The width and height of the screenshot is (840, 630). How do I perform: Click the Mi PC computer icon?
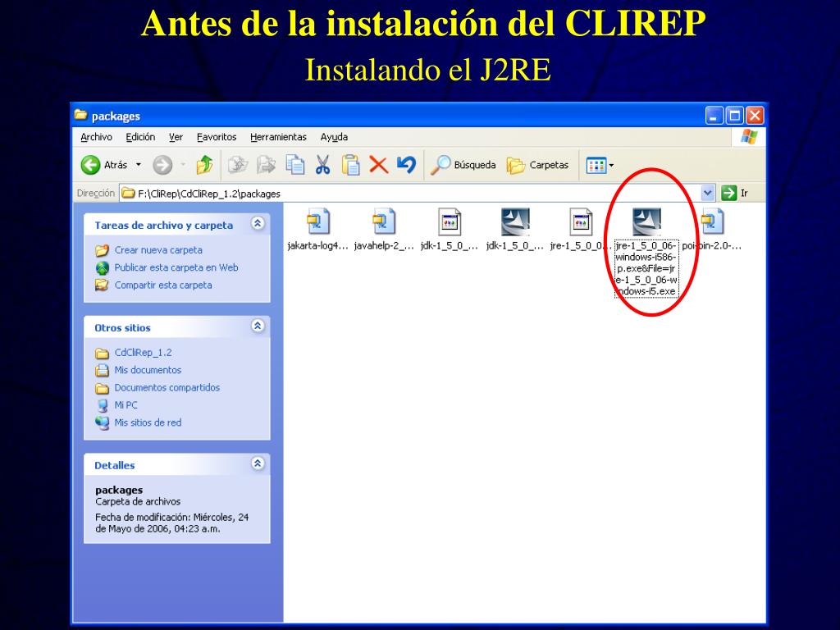[x=102, y=405]
